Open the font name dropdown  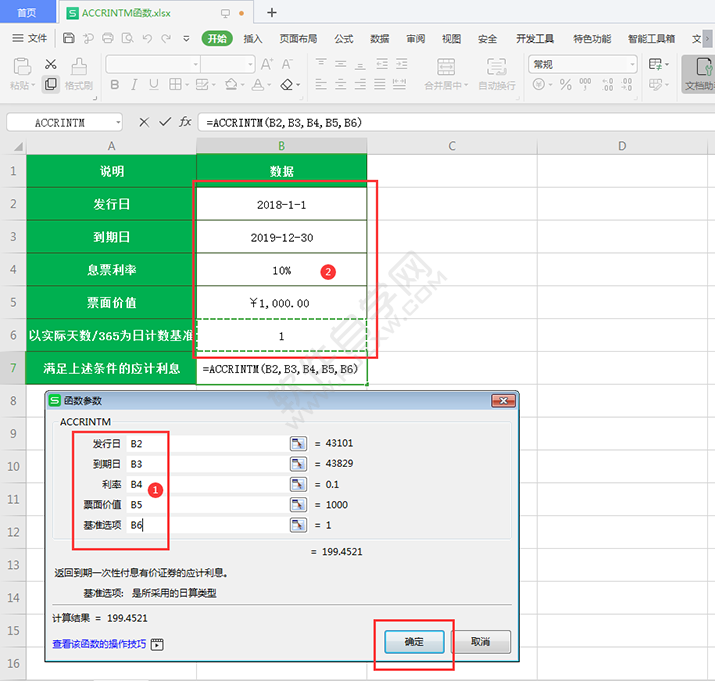[195, 64]
